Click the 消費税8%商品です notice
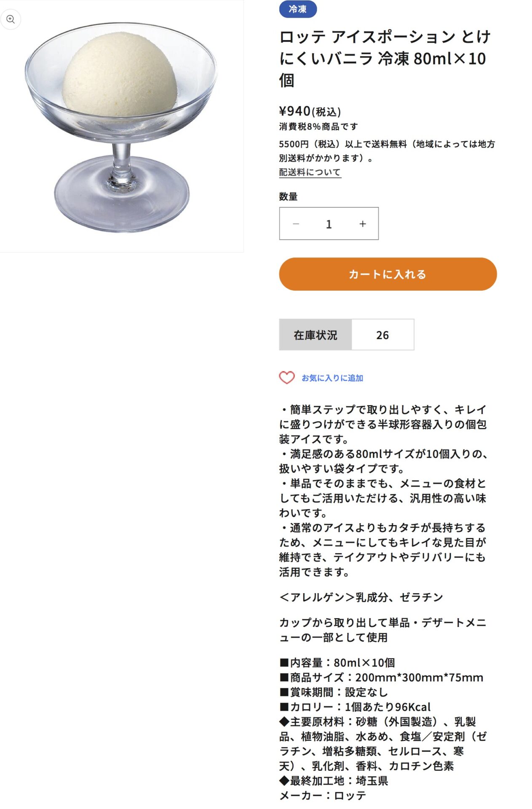 click(x=318, y=126)
